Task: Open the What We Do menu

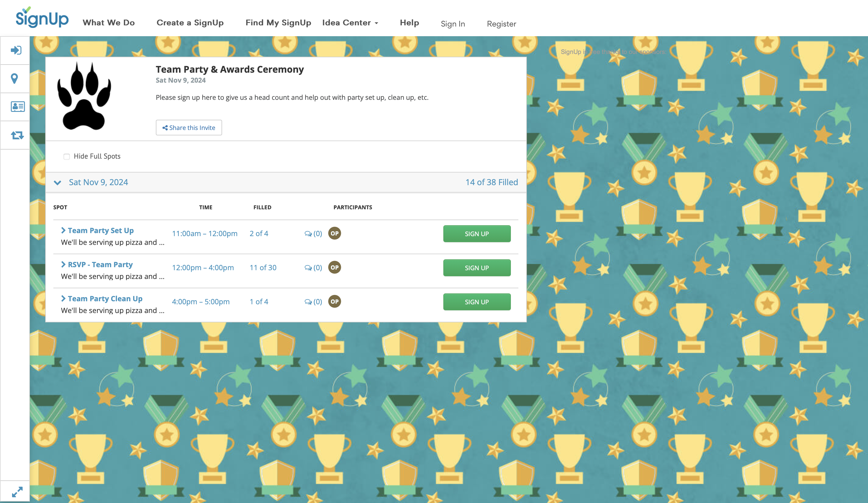Action: pyautogui.click(x=108, y=23)
